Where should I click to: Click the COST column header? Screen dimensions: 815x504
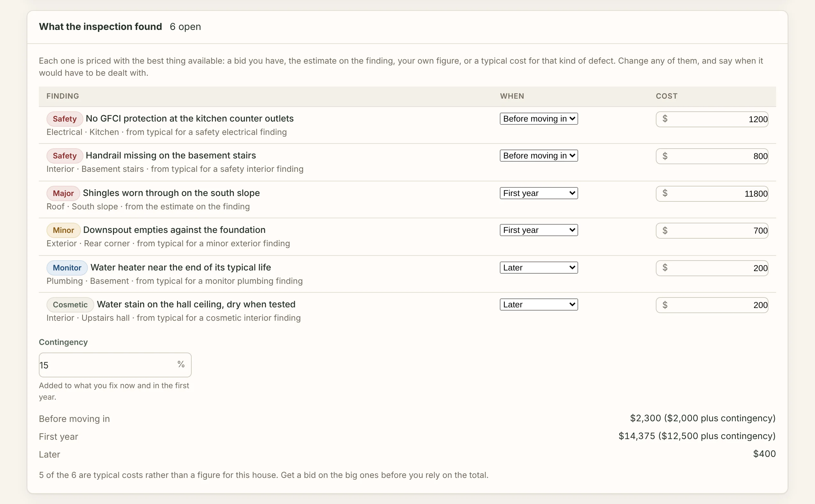(667, 96)
